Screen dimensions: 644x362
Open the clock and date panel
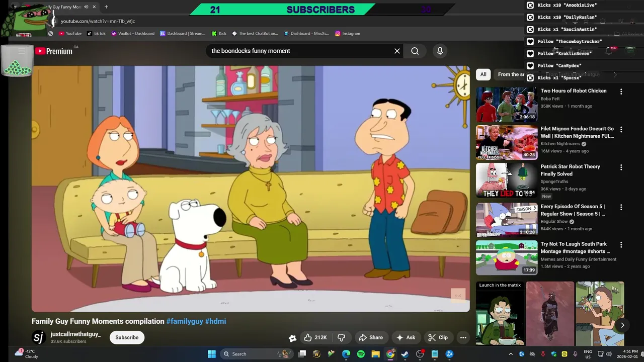(626, 354)
